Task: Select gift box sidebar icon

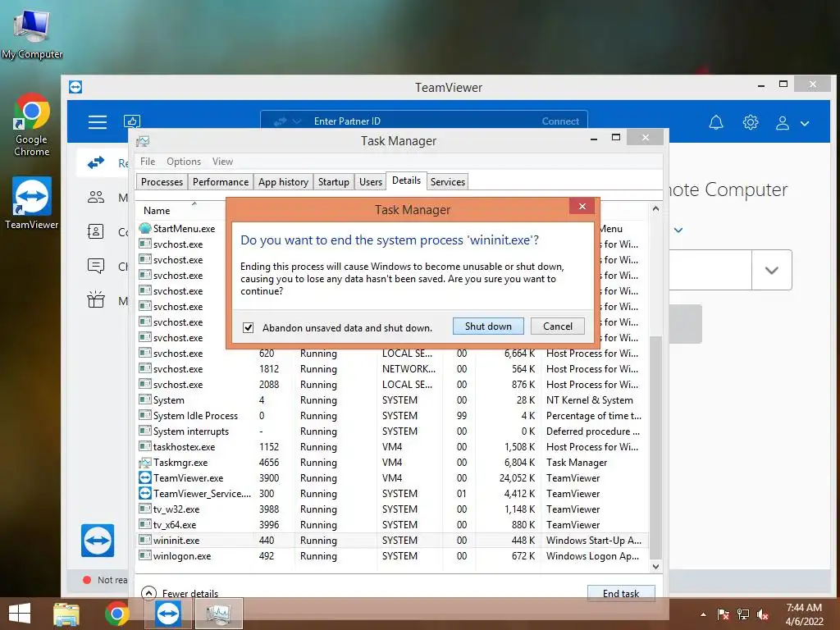Action: [96, 299]
